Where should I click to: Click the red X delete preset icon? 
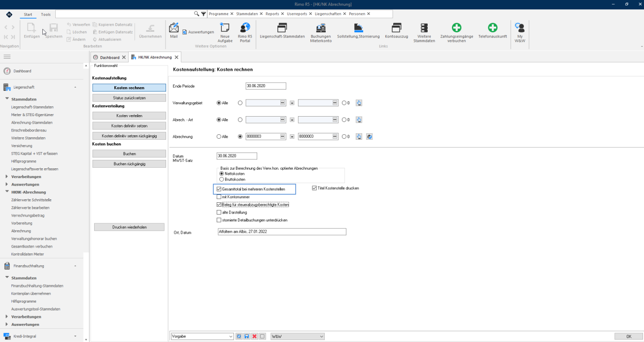(255, 336)
